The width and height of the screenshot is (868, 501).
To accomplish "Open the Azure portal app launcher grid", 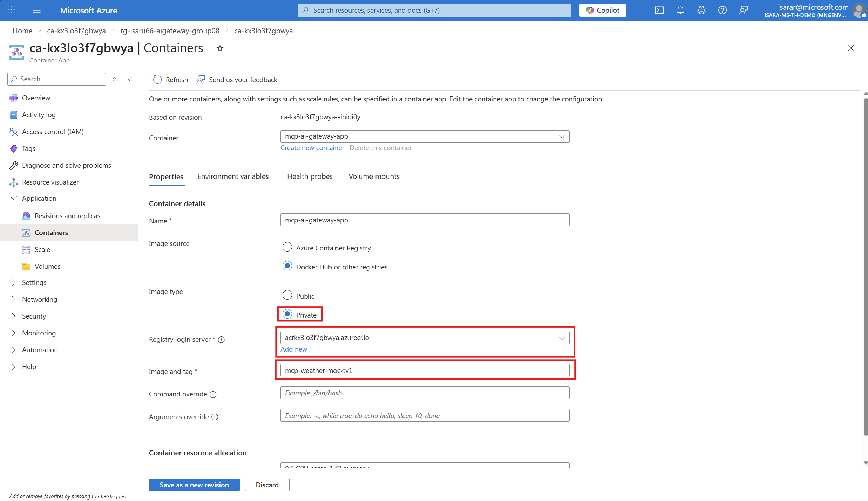I will [x=12, y=10].
